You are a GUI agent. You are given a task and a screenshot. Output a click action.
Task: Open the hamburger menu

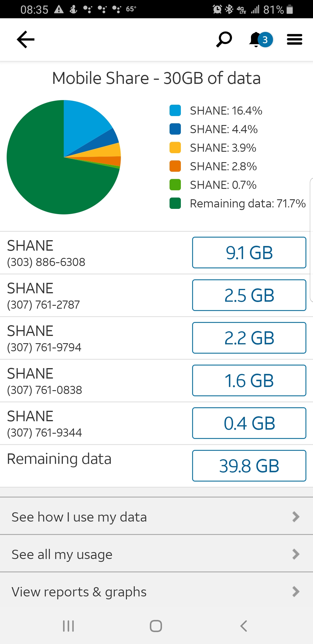pyautogui.click(x=294, y=39)
